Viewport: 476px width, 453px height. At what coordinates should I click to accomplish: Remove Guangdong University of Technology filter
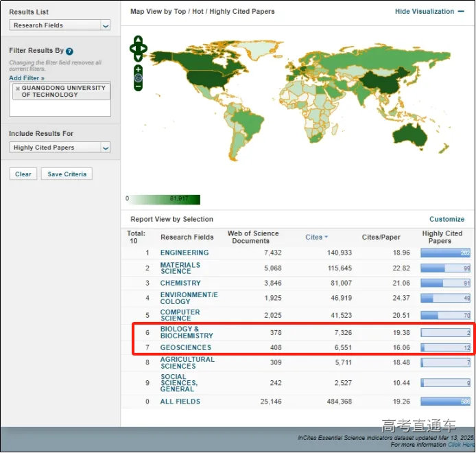point(18,89)
